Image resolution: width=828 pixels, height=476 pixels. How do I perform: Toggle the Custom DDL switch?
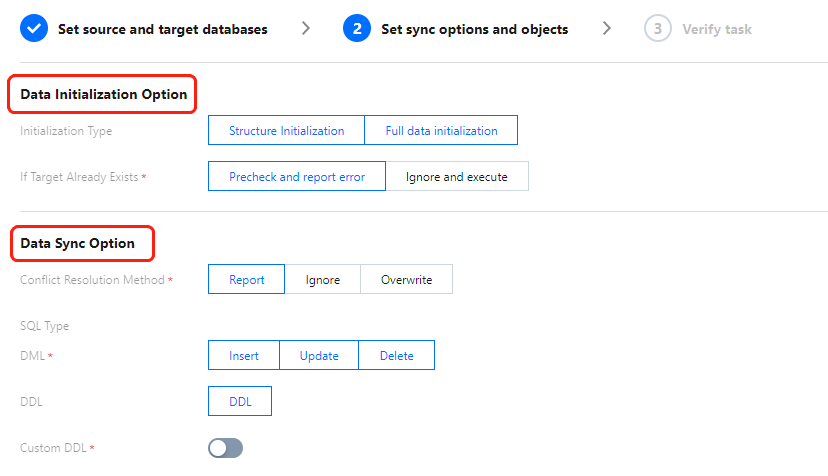225,448
